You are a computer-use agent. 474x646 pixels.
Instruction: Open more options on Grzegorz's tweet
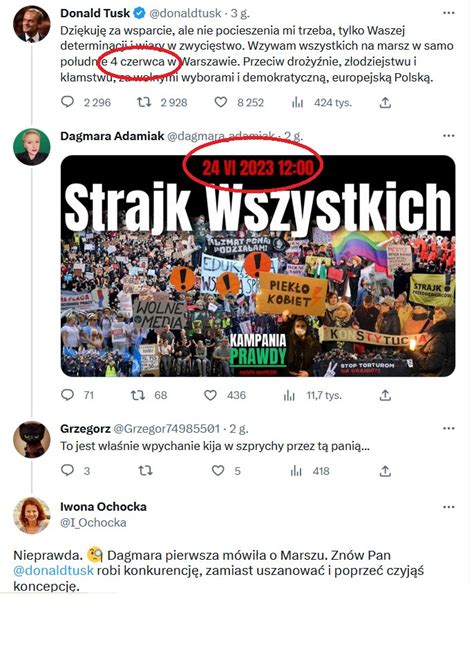(448, 428)
